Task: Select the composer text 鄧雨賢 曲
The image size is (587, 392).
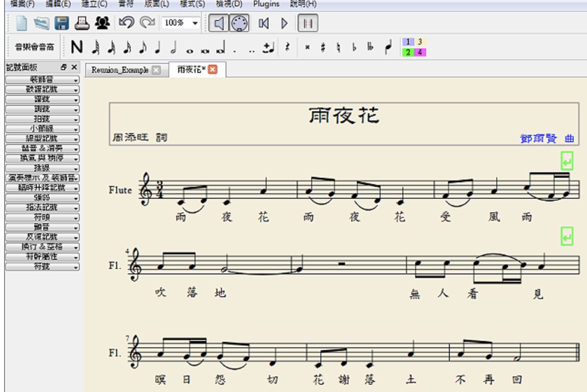Action: [547, 139]
